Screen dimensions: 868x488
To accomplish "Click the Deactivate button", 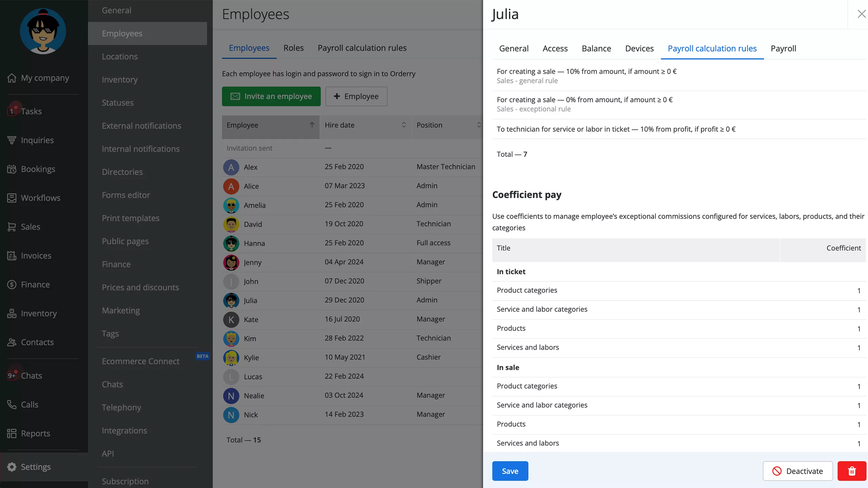I will (x=797, y=471).
